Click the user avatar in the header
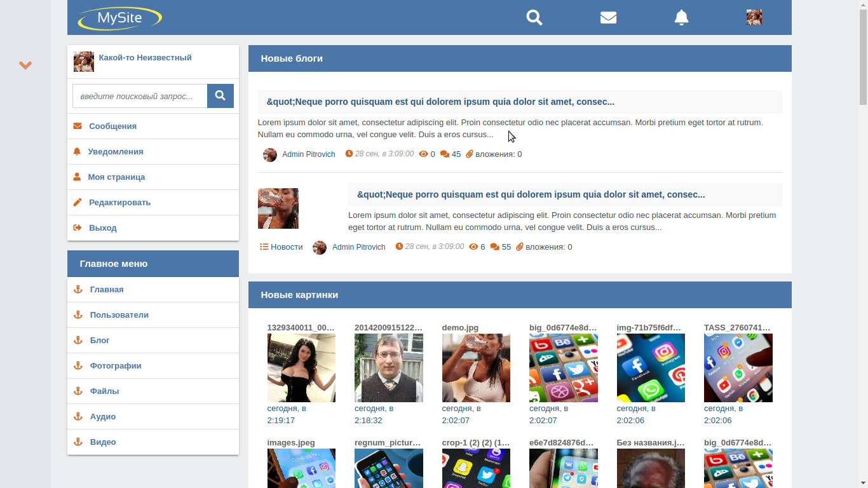Viewport: 868px width, 488px height. point(754,17)
